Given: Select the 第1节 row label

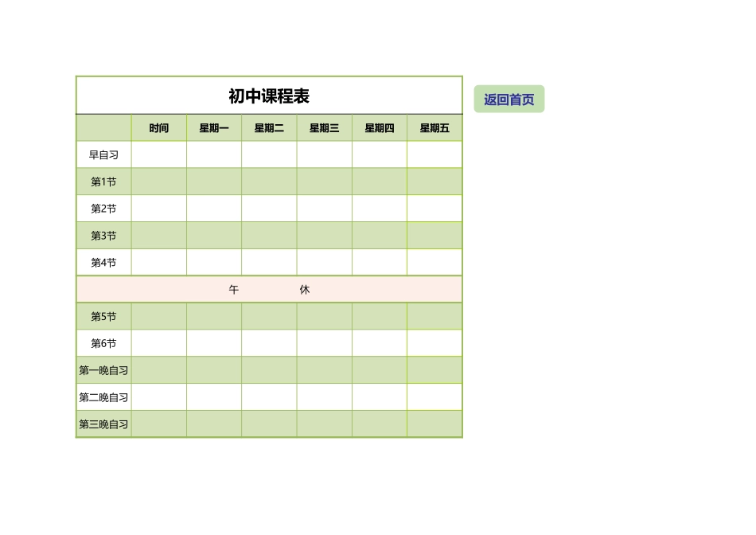Looking at the screenshot, I should (x=103, y=182).
